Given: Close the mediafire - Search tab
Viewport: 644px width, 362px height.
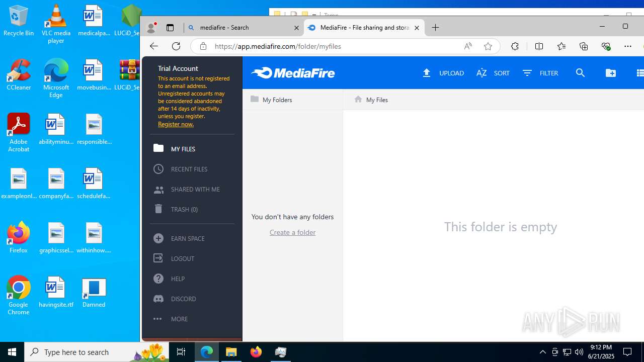Looking at the screenshot, I should [x=297, y=28].
